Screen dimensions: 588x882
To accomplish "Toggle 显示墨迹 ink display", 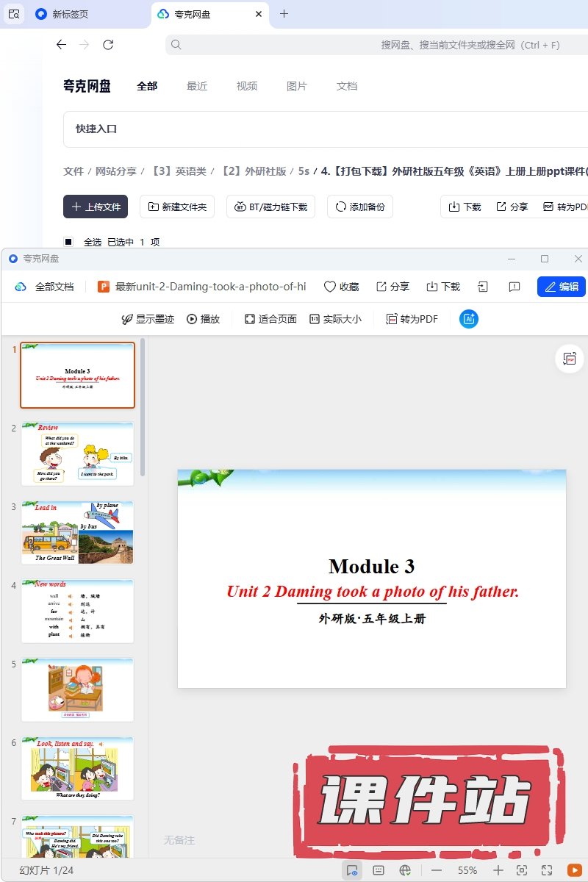I will (x=148, y=319).
